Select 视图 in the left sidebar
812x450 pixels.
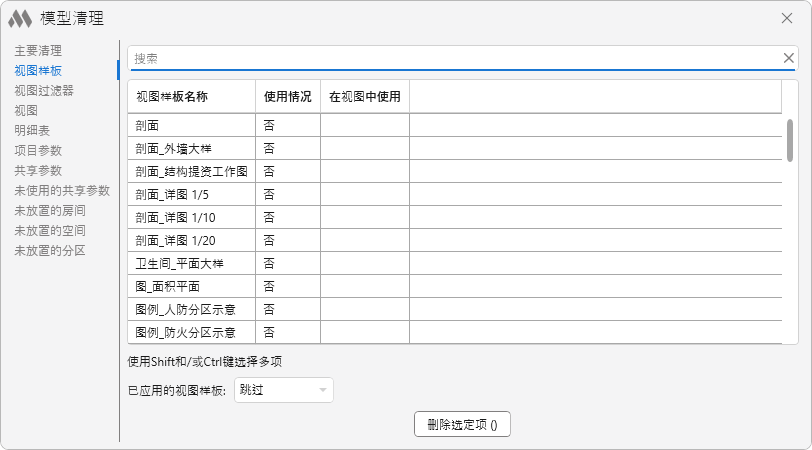point(26,110)
